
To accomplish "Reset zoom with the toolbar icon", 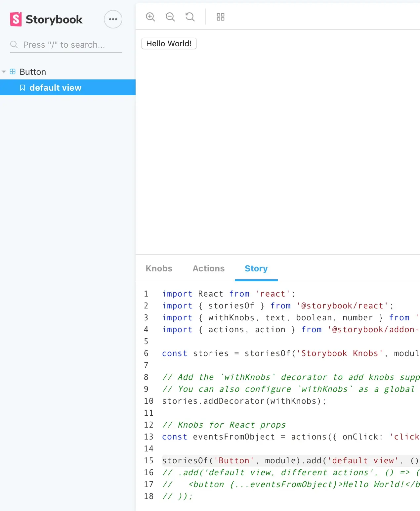I will 190,17.
